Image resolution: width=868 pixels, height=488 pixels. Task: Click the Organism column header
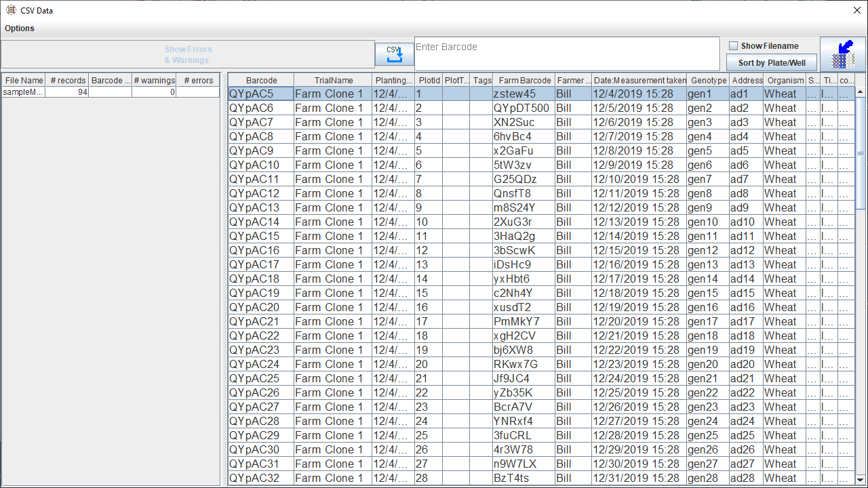pos(785,80)
